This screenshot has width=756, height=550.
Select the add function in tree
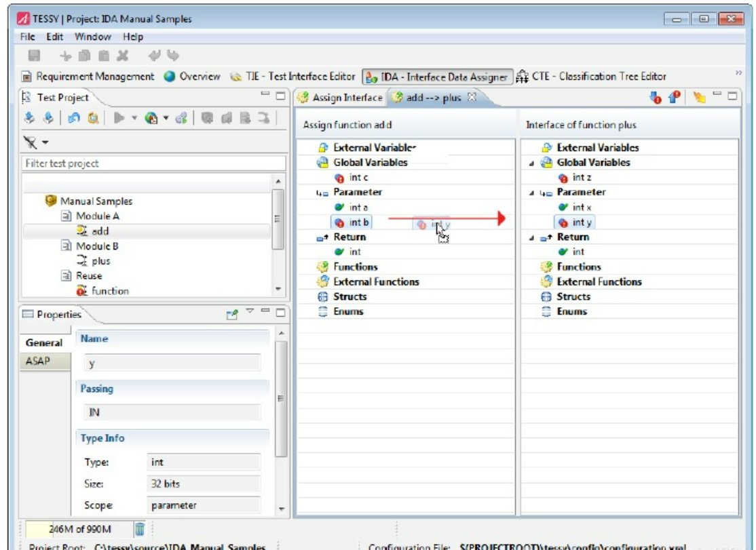click(92, 231)
